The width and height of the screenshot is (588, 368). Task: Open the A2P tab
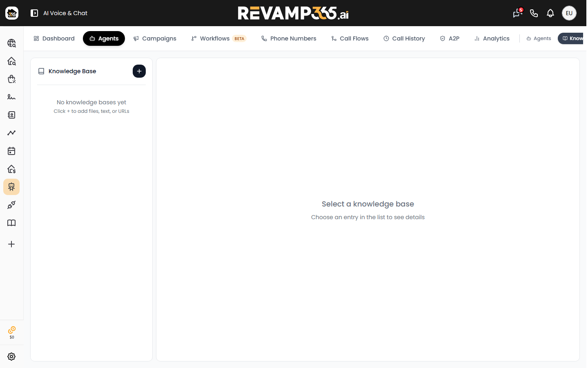(450, 38)
